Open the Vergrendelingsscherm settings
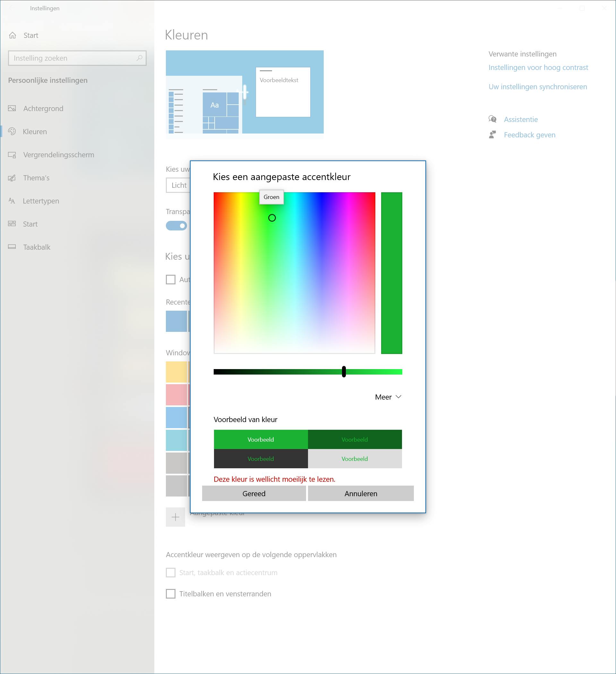This screenshot has width=616, height=674. [58, 154]
